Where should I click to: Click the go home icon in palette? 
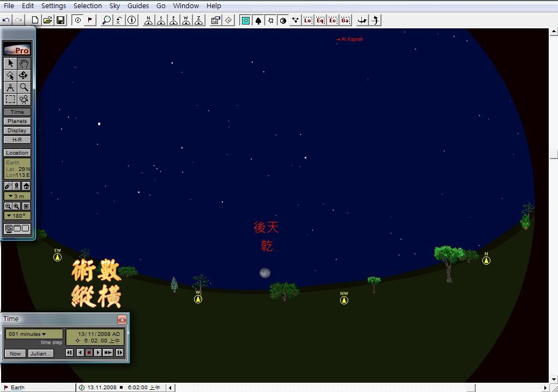[26, 186]
